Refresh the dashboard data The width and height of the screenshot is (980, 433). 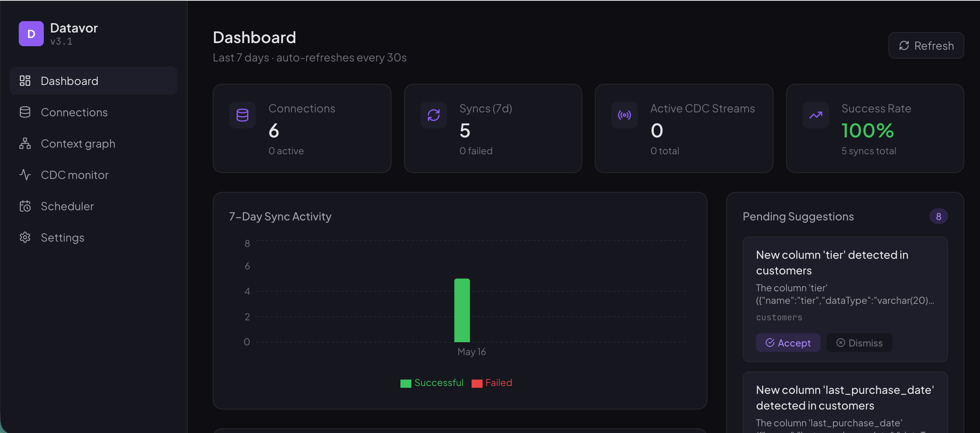926,46
